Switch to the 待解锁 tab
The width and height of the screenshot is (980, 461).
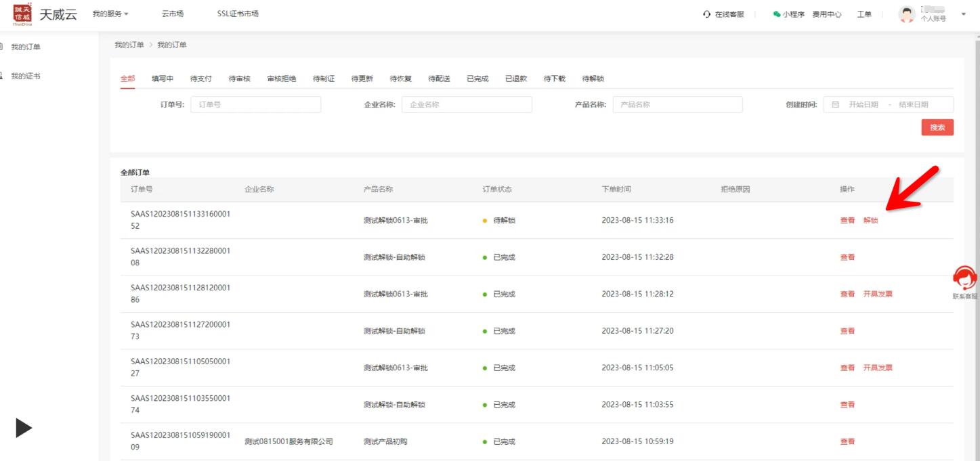pyautogui.click(x=593, y=79)
